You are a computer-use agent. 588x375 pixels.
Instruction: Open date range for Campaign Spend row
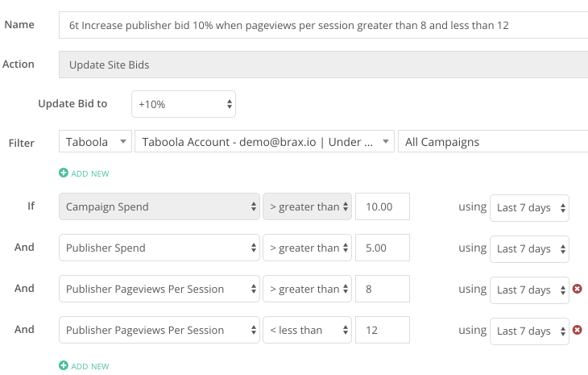coord(529,208)
